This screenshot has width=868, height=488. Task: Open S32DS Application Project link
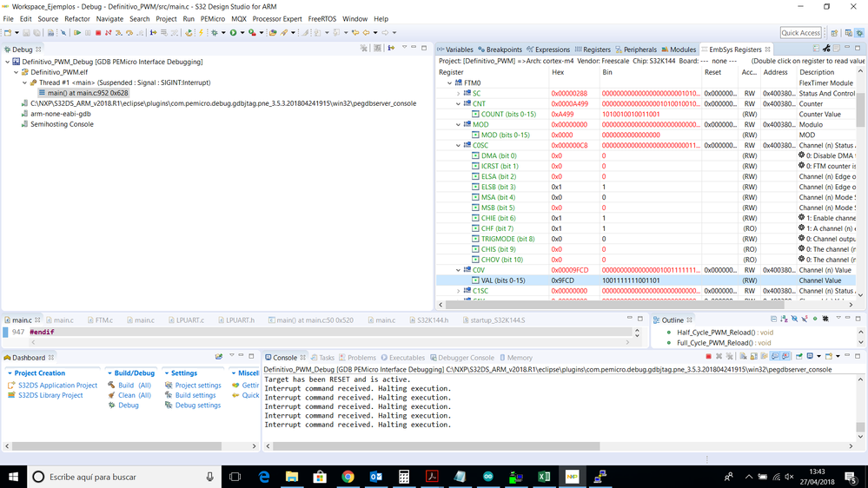[x=57, y=385]
